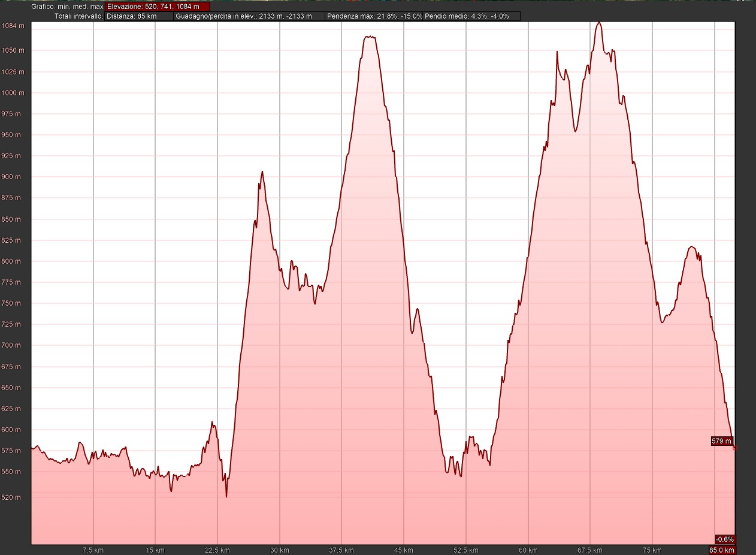The width and height of the screenshot is (756, 555).
Task: Click the 7.5 km distance axis label
Action: [x=93, y=550]
